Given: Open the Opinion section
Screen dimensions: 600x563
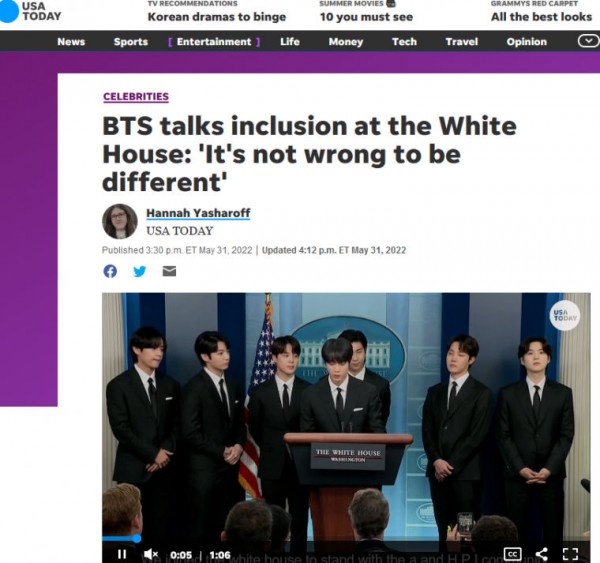Looking at the screenshot, I should click(x=527, y=42).
